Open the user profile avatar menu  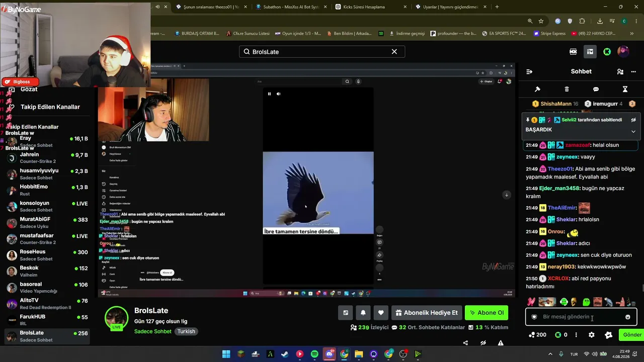pos(623,52)
